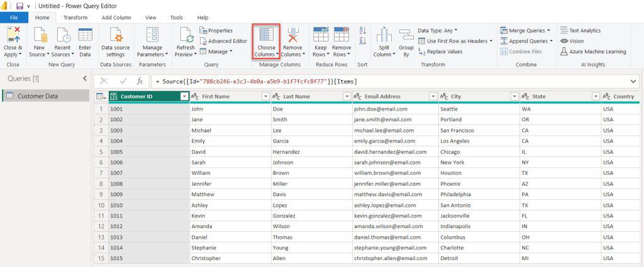Click the row number 7 header
Screen dimensions: 644x267
(x=101, y=173)
